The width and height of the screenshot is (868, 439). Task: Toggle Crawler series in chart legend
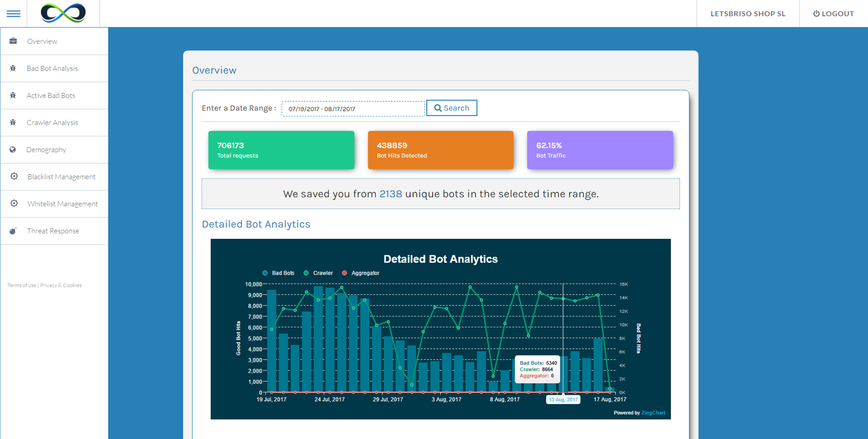tap(323, 273)
